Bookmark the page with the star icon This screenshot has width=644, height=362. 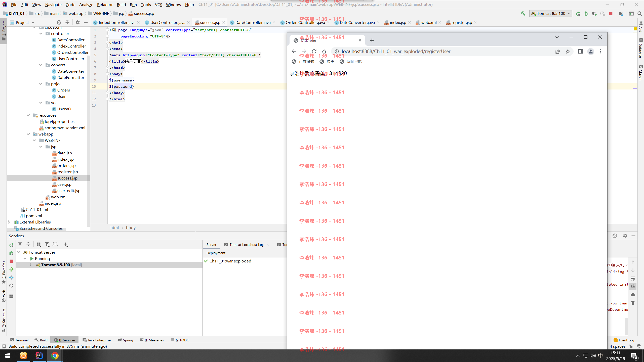[568, 51]
